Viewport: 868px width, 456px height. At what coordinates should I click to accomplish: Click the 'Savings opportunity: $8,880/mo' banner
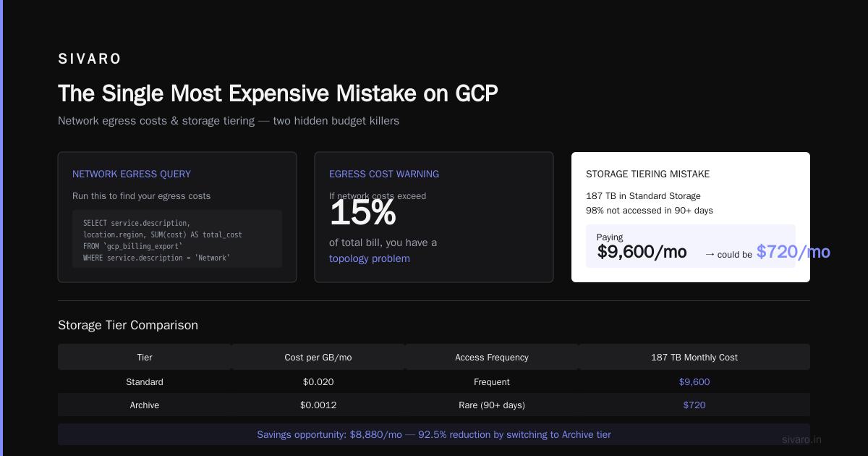(434, 435)
